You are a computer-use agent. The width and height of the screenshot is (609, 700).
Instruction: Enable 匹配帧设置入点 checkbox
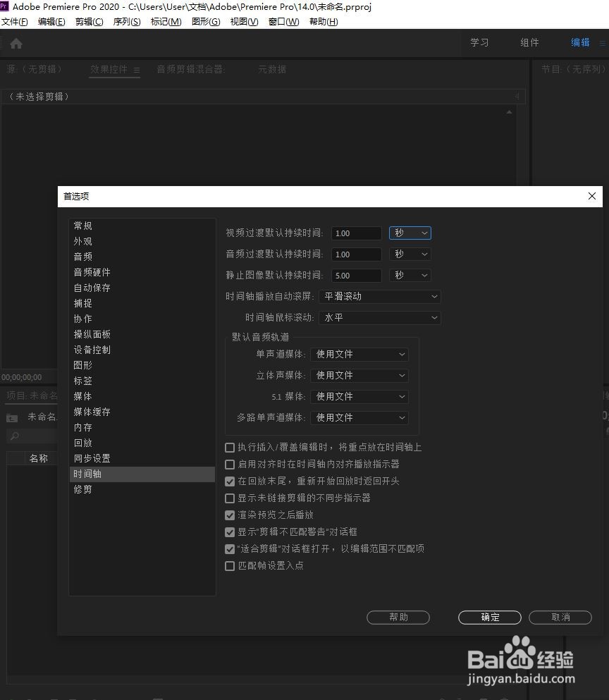pos(230,566)
